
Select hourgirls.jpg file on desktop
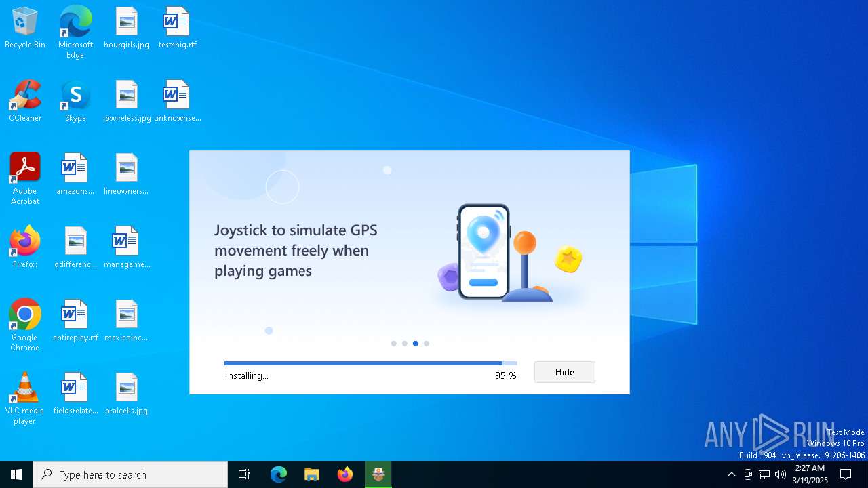(x=126, y=28)
